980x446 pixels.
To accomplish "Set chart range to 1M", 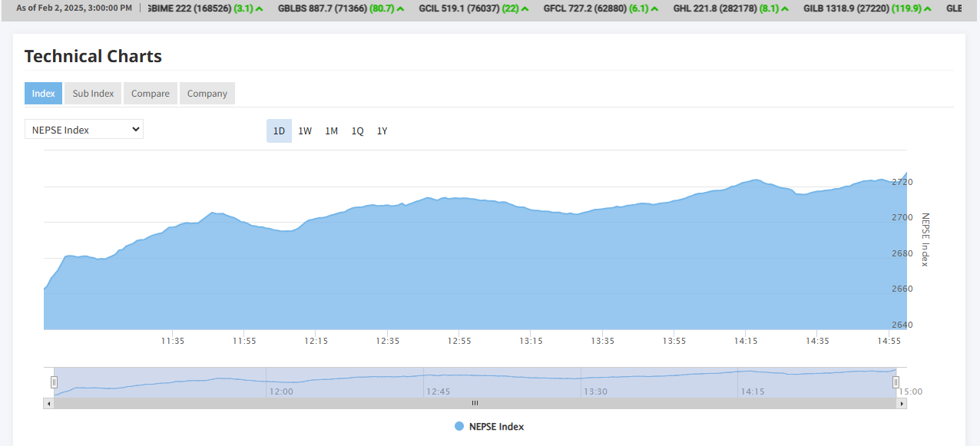I will (x=331, y=131).
